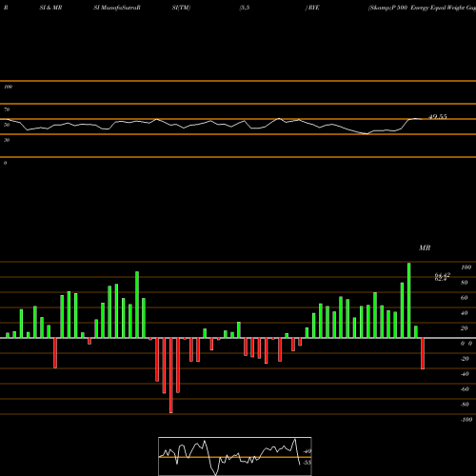Click the tallest green MR histogram bar
The height and width of the screenshot is (476, 476).
[408, 300]
